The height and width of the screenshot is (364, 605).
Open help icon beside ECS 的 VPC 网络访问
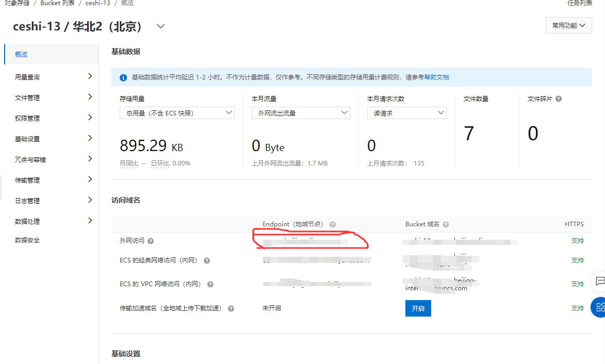(210, 284)
